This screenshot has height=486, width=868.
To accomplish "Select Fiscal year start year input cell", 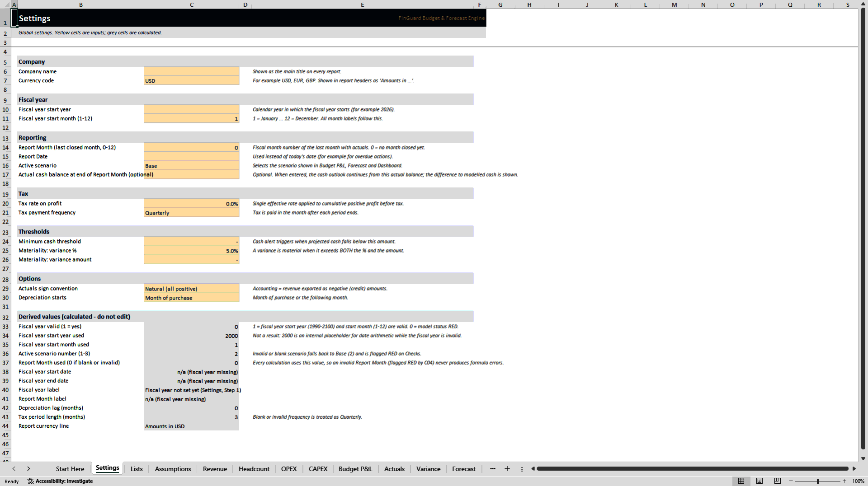I will [191, 109].
